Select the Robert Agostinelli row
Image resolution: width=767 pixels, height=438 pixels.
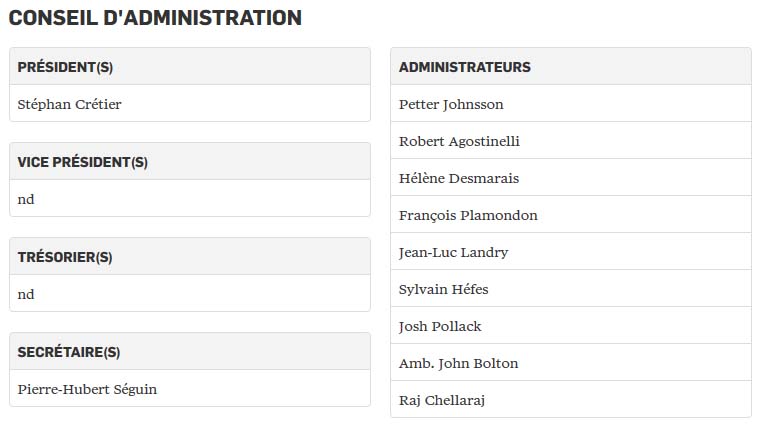coord(459,141)
